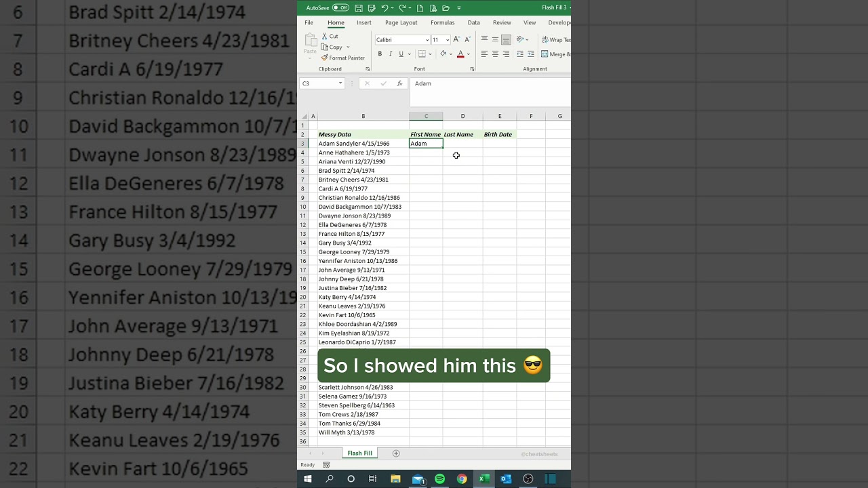Click the Decrease Indent icon

(x=520, y=54)
